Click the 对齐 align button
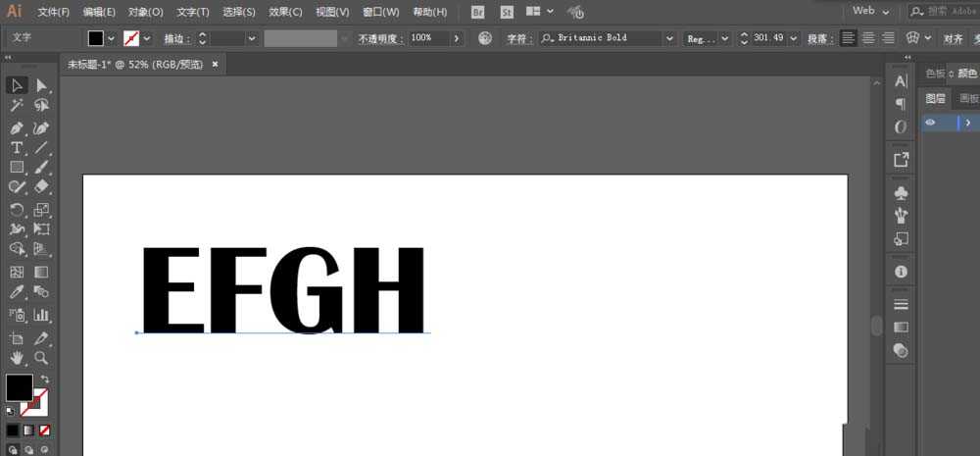This screenshot has height=456, width=980. 954,39
